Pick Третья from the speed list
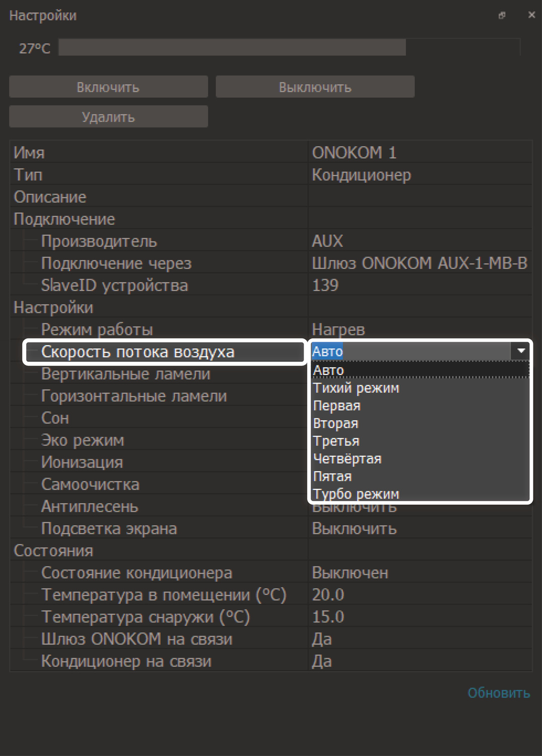 pos(336,441)
